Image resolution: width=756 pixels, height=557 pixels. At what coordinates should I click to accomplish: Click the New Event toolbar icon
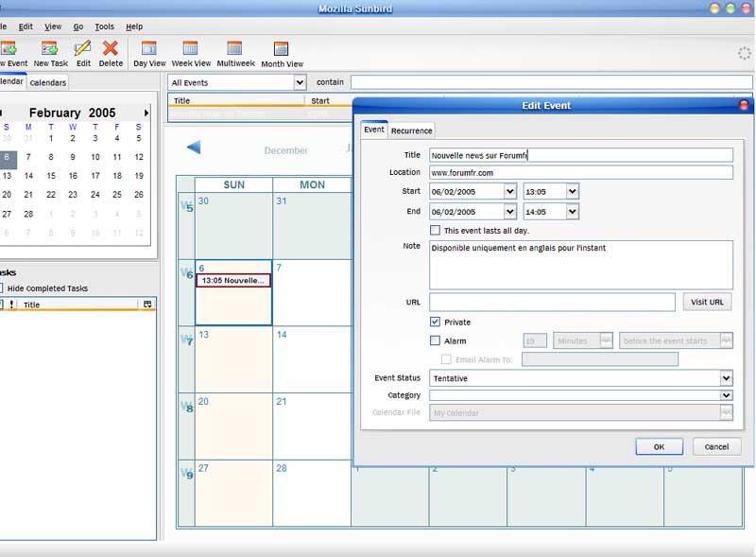(x=9, y=48)
